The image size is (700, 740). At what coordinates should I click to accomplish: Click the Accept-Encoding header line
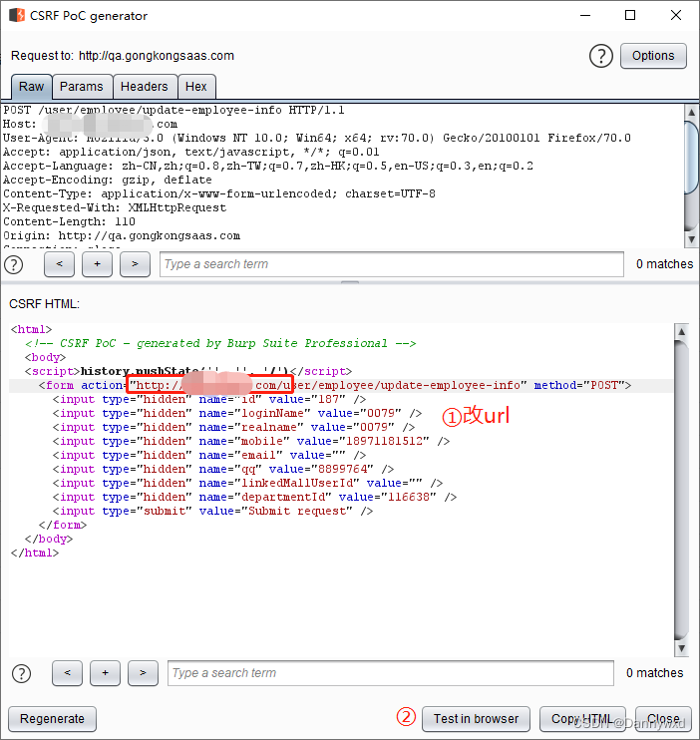(x=108, y=181)
